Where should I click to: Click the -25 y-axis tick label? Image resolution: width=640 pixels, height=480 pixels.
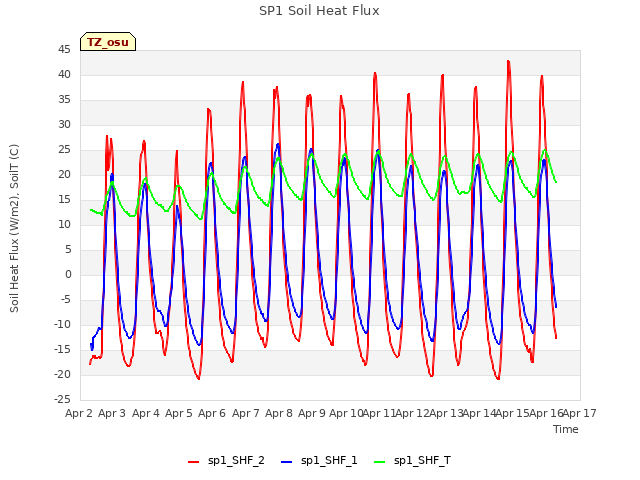click(62, 400)
